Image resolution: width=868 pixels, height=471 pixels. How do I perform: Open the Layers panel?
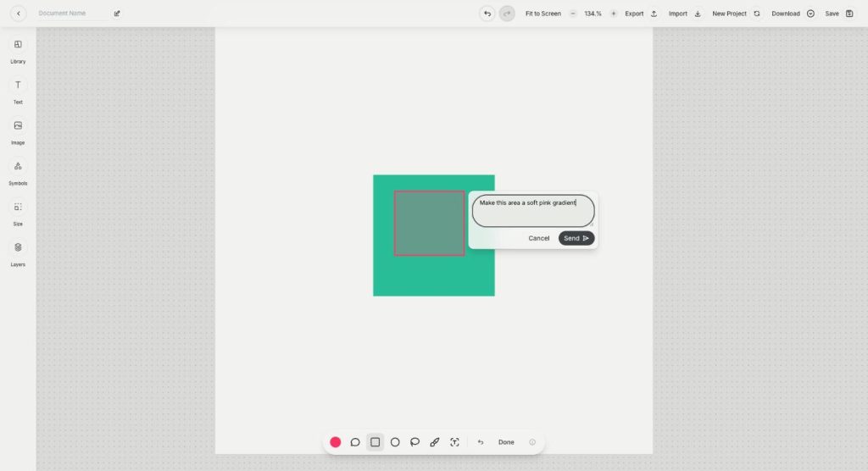click(18, 255)
